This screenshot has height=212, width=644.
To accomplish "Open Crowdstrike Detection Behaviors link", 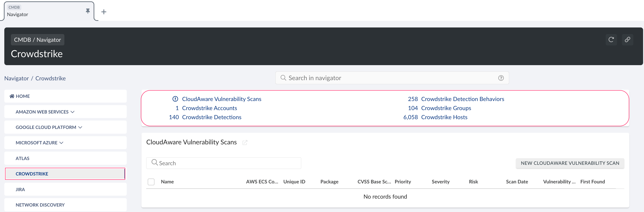I will pyautogui.click(x=462, y=99).
